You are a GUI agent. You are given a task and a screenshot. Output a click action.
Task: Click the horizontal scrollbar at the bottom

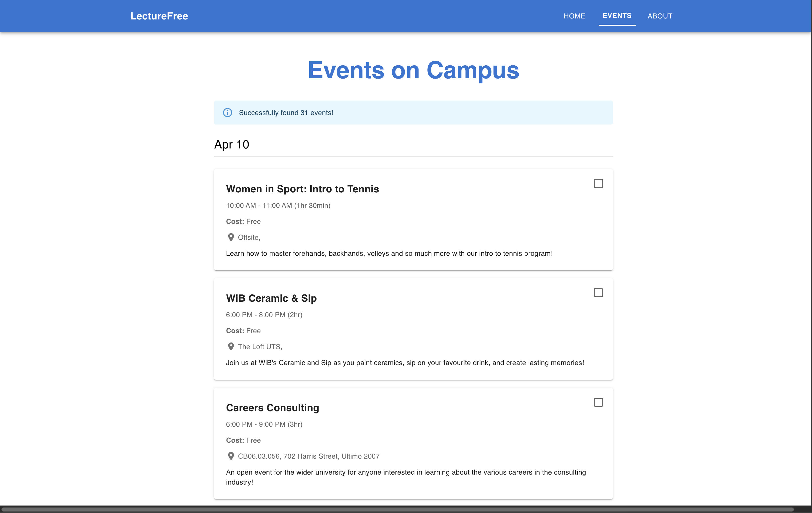coord(398,509)
